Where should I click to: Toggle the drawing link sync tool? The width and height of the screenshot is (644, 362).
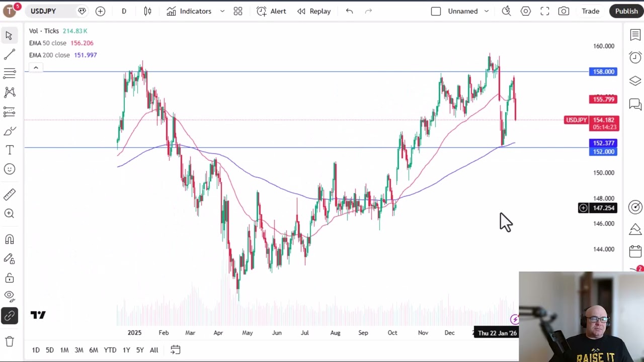pyautogui.click(x=9, y=316)
